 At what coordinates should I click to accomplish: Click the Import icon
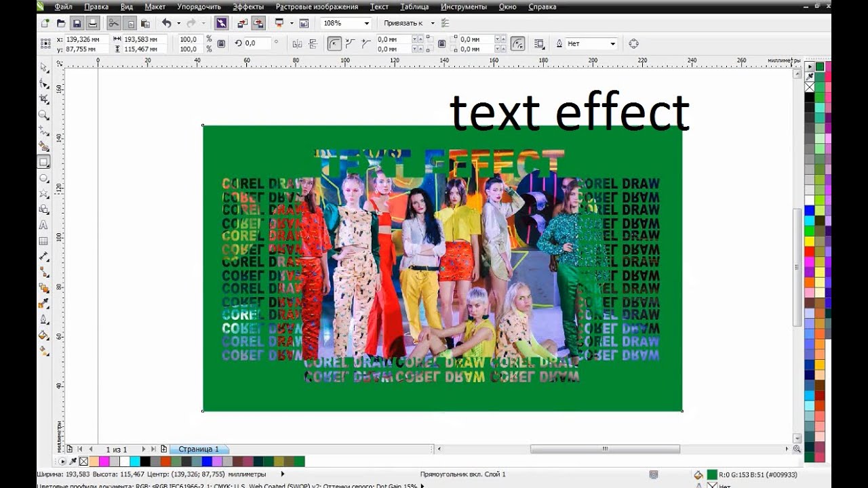(242, 23)
